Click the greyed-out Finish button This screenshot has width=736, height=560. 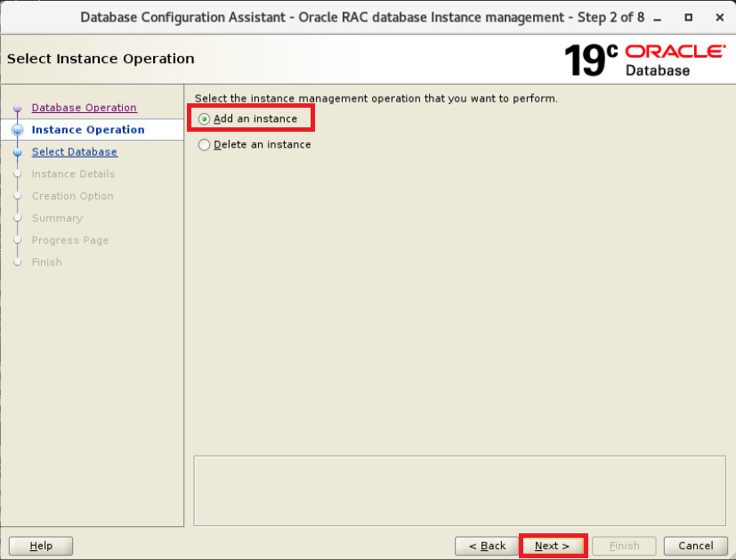[x=624, y=546]
